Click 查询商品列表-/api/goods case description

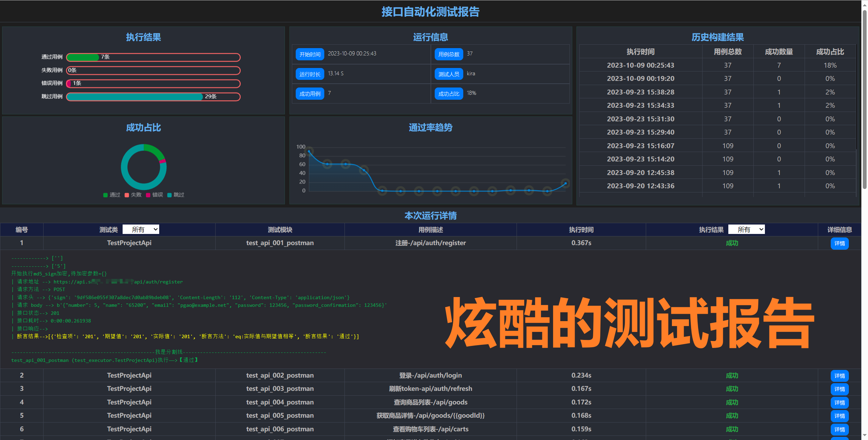[x=431, y=402]
